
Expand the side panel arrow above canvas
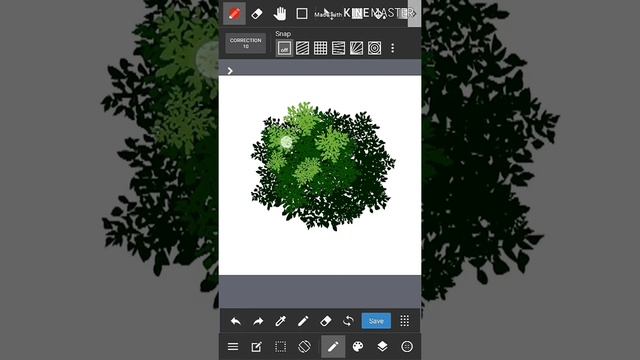[x=230, y=71]
